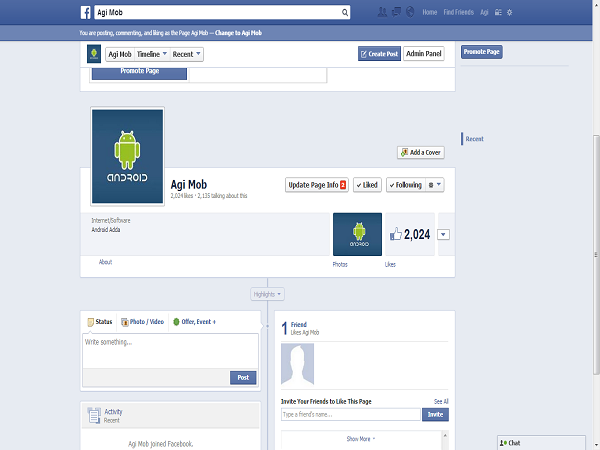Open the Admin Panel button
This screenshot has height=450, width=600.
[x=424, y=54]
